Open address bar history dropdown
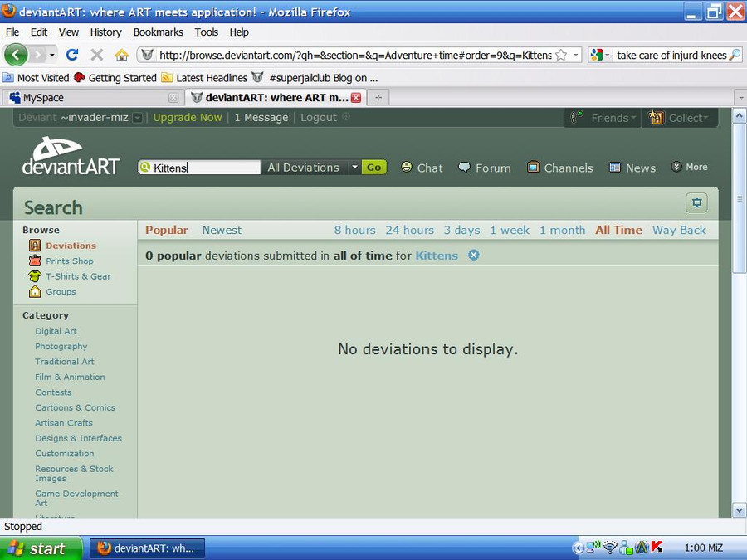Screen dimensions: 747x560 click(576, 56)
